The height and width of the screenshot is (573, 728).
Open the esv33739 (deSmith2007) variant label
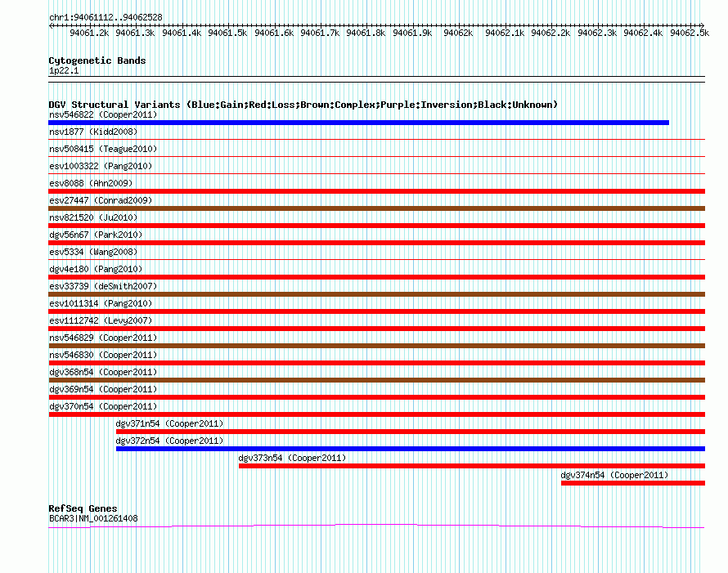coord(103,286)
